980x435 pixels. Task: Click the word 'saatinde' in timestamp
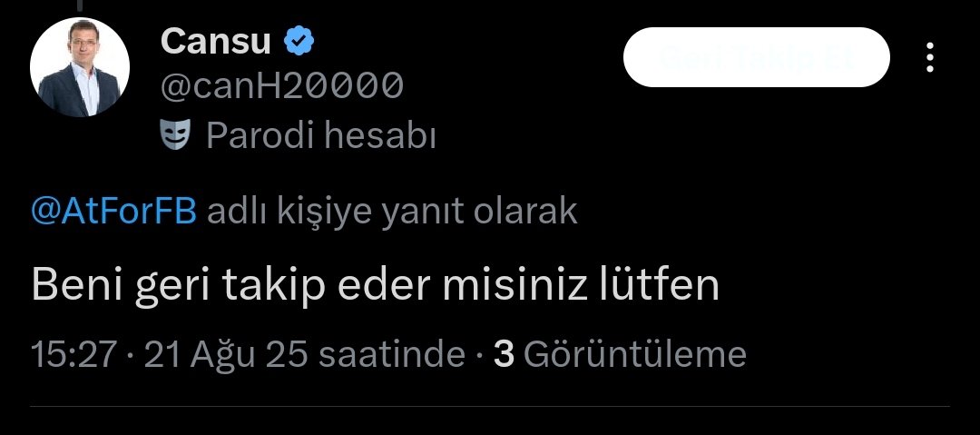coord(391,354)
